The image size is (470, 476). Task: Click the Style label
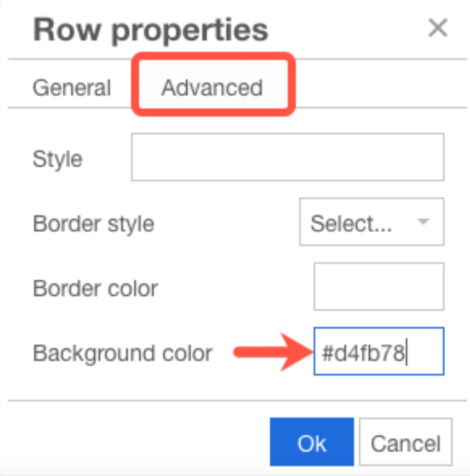point(58,159)
